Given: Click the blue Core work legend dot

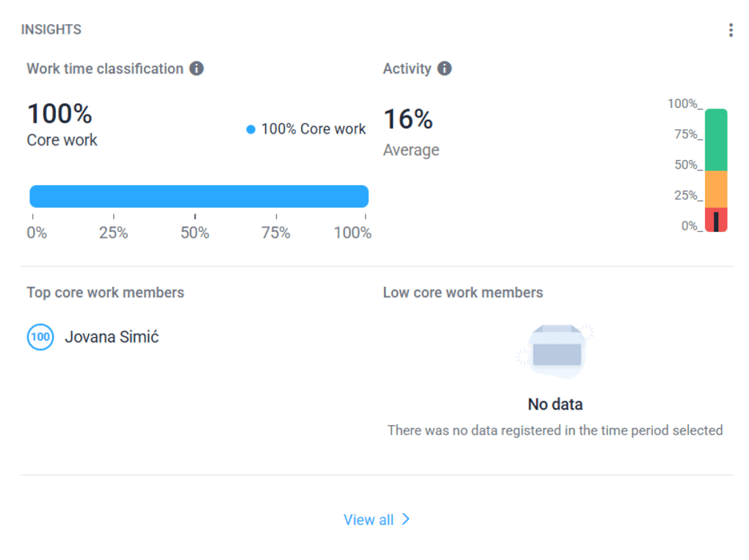Looking at the screenshot, I should 250,128.
